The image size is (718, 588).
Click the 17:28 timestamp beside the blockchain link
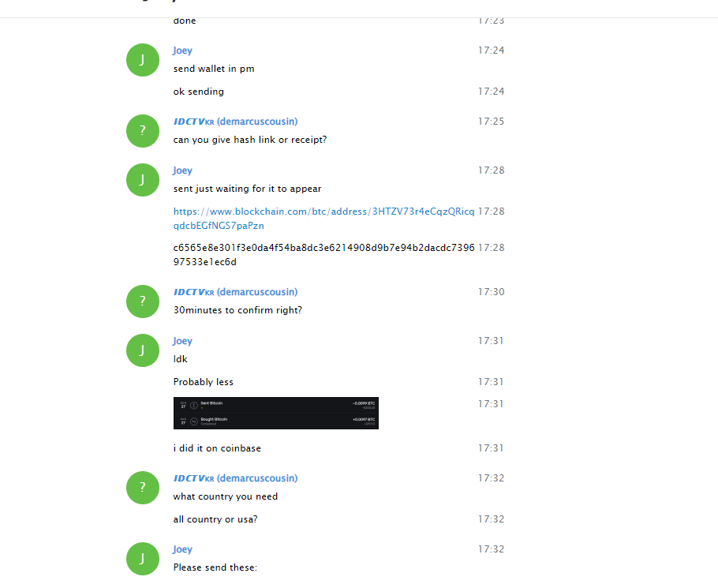(491, 211)
